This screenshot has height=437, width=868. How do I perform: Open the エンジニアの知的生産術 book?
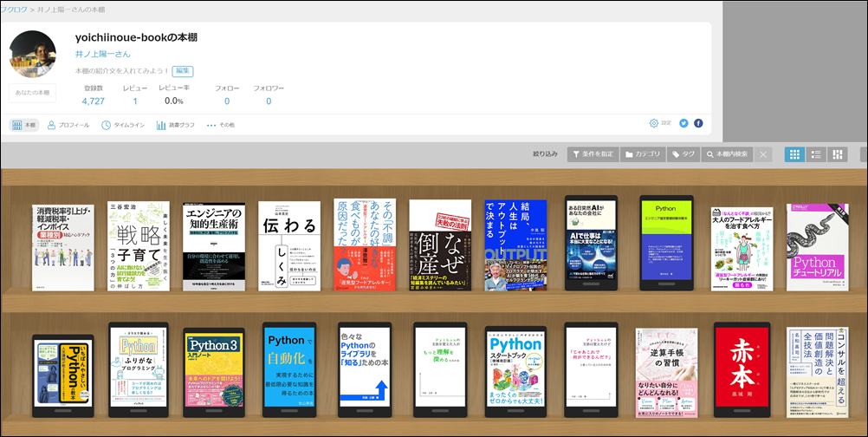[214, 246]
